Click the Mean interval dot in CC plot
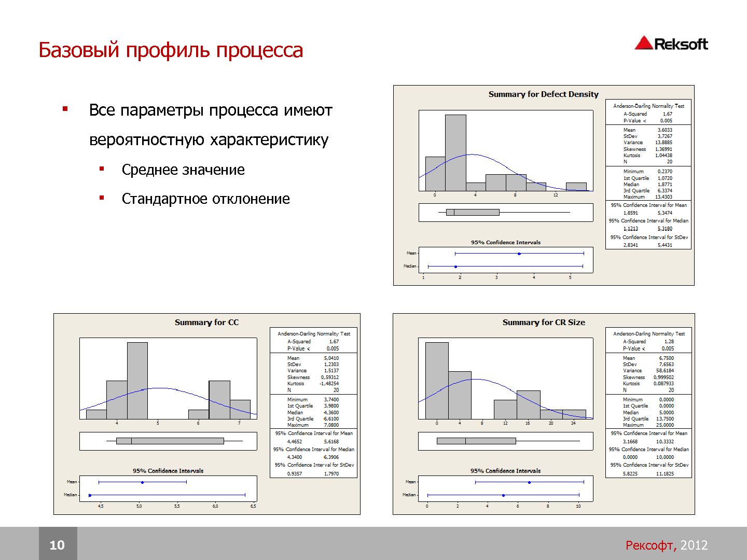Viewport: 747px width, 560px height. (x=142, y=482)
